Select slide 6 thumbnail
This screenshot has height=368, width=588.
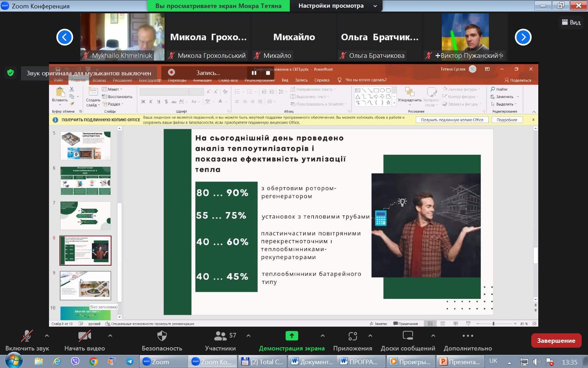[x=85, y=181]
